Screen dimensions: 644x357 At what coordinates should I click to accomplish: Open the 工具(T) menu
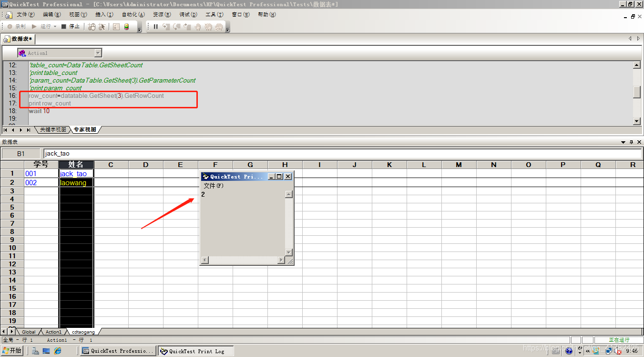point(215,15)
